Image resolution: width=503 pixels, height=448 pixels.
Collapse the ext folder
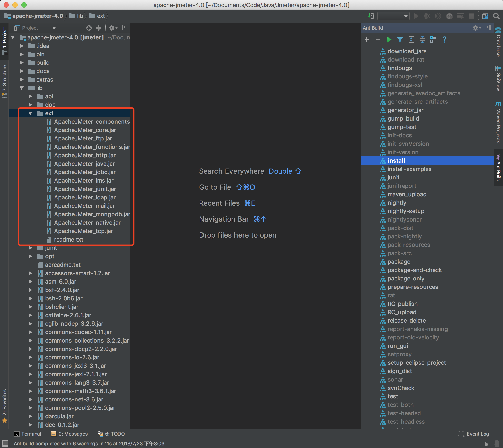click(x=30, y=113)
